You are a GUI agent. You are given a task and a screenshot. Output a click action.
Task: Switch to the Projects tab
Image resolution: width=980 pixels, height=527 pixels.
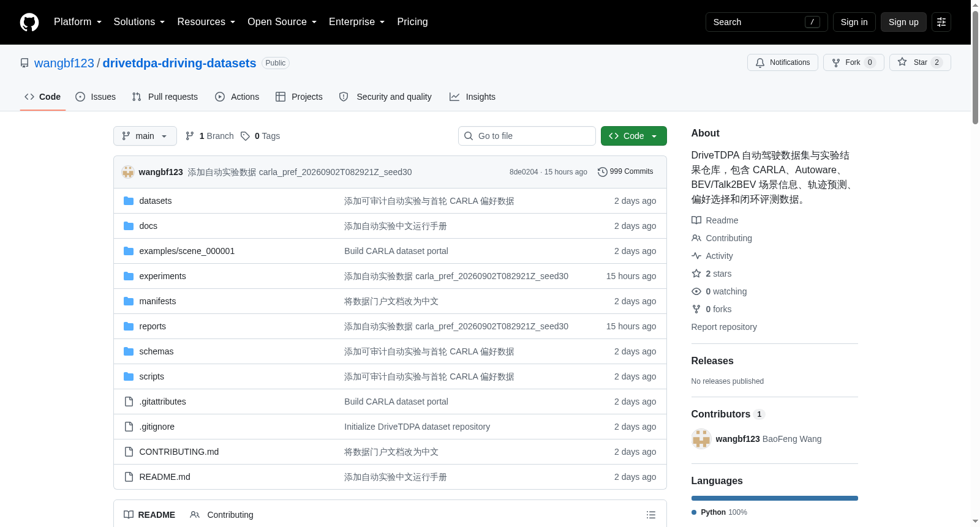coord(299,97)
